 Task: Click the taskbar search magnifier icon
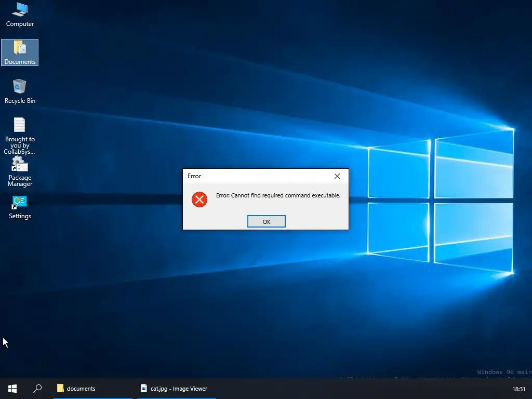tap(37, 389)
